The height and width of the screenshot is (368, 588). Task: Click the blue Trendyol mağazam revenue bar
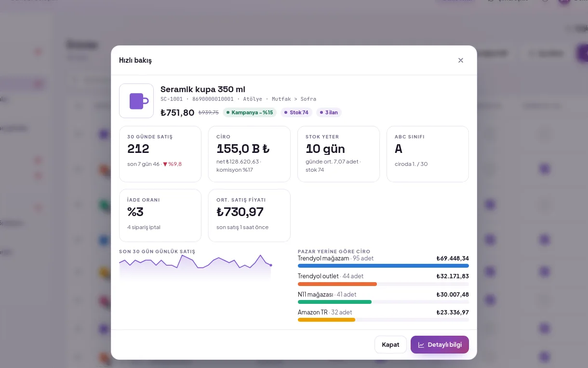tap(383, 265)
